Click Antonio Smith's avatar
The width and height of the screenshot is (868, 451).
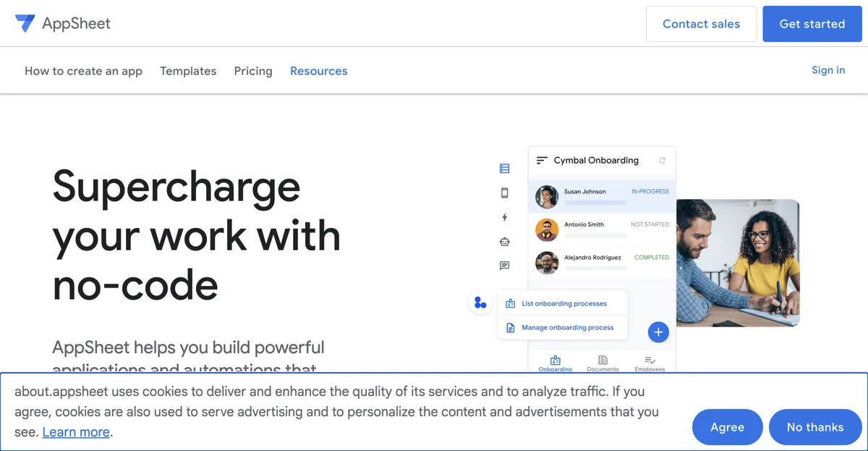coord(547,229)
